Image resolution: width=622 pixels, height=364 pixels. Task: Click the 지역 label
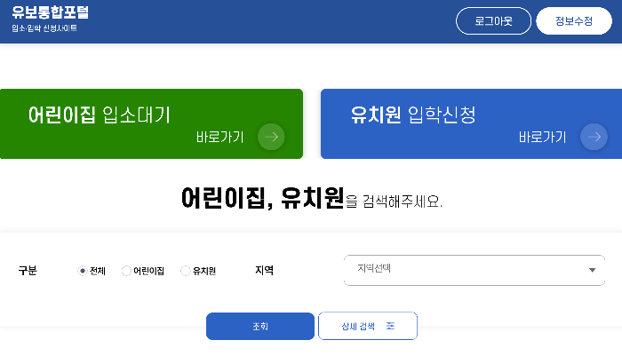pyautogui.click(x=264, y=271)
